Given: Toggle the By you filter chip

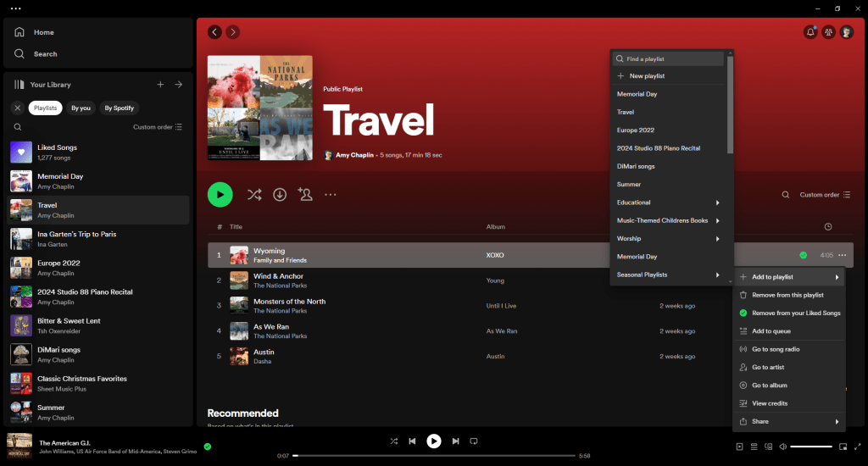Looking at the screenshot, I should coord(81,108).
